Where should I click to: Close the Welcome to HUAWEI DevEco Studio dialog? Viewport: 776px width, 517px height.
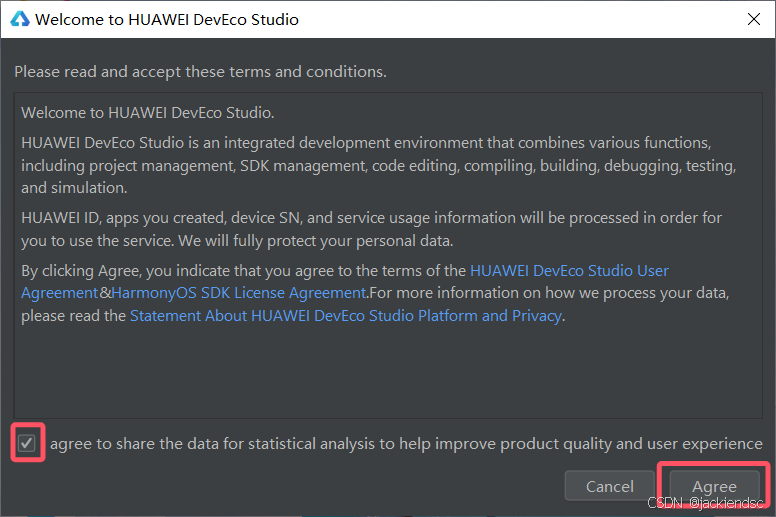(754, 19)
